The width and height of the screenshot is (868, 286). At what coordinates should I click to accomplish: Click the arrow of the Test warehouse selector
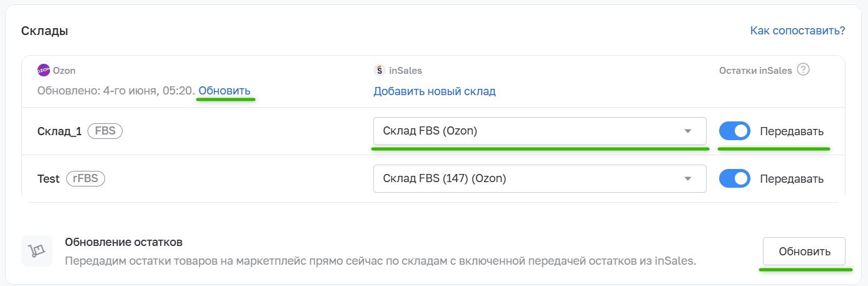[x=688, y=178]
